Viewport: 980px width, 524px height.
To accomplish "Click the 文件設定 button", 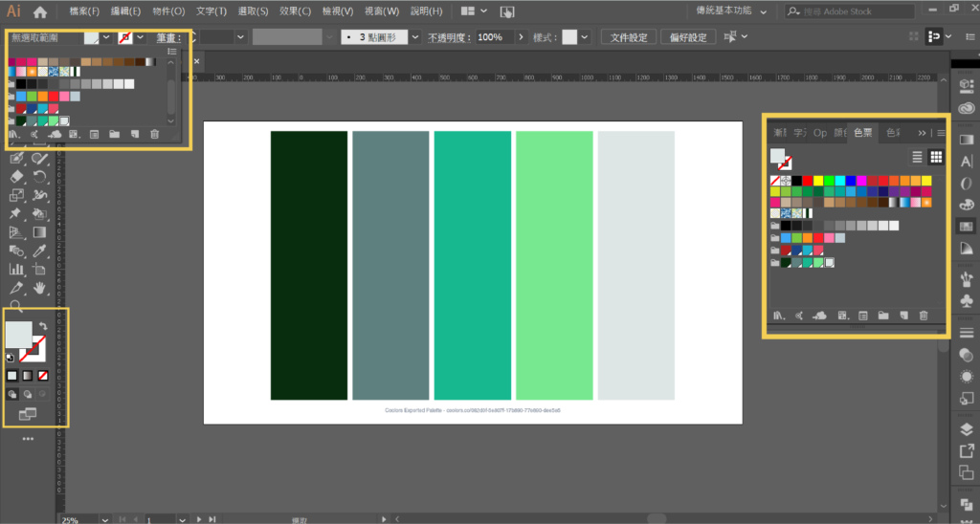I will click(630, 37).
